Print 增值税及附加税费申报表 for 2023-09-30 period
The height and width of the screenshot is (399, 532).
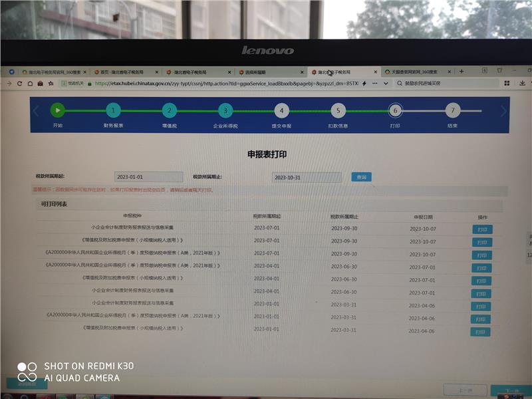481,242
